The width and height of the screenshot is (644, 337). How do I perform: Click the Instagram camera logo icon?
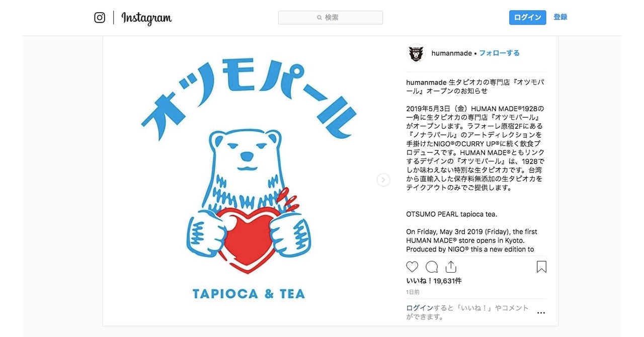pos(100,18)
